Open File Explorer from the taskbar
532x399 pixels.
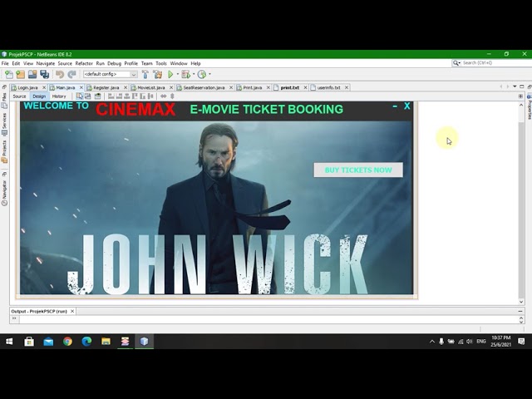[106, 342]
